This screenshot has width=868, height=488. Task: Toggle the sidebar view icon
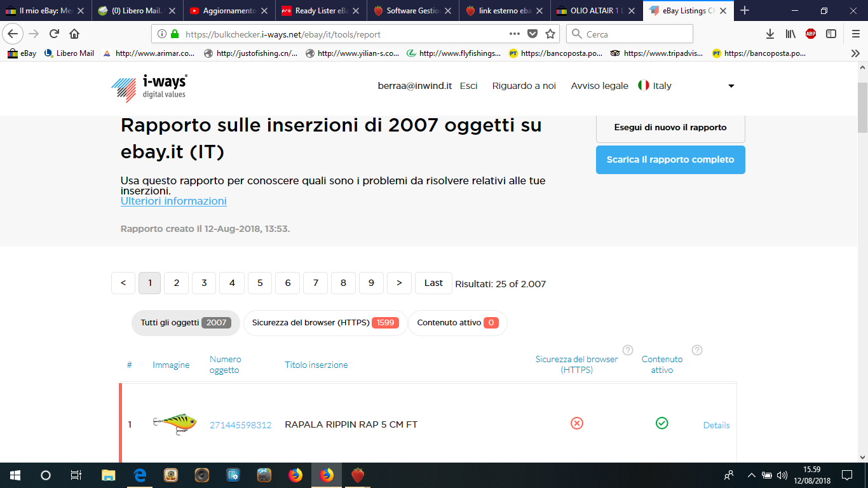click(831, 34)
